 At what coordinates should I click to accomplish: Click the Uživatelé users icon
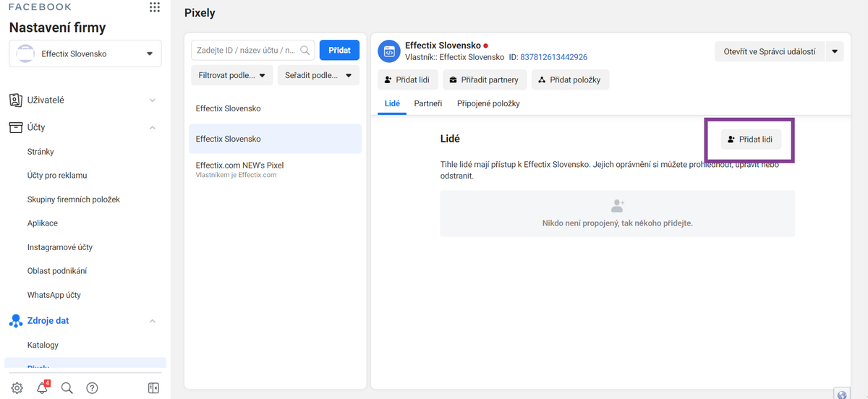point(16,100)
